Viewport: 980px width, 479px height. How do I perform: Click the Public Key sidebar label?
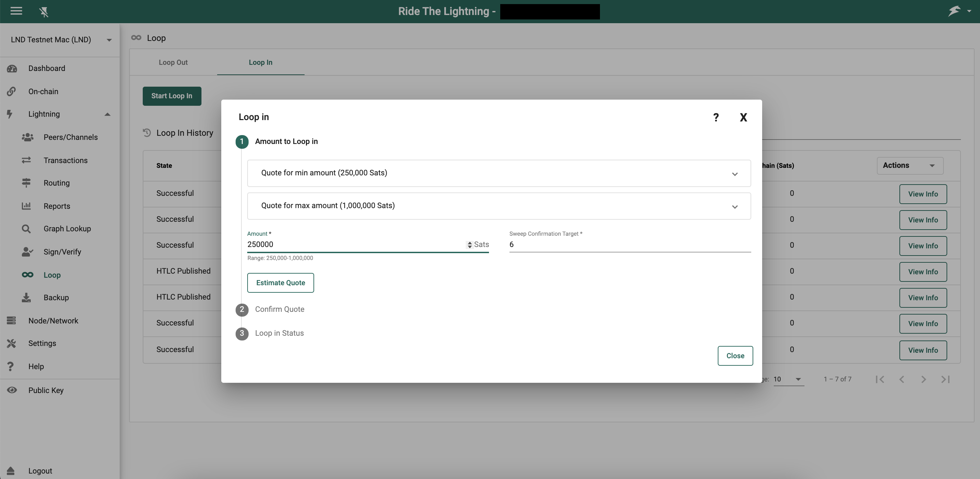(46, 390)
